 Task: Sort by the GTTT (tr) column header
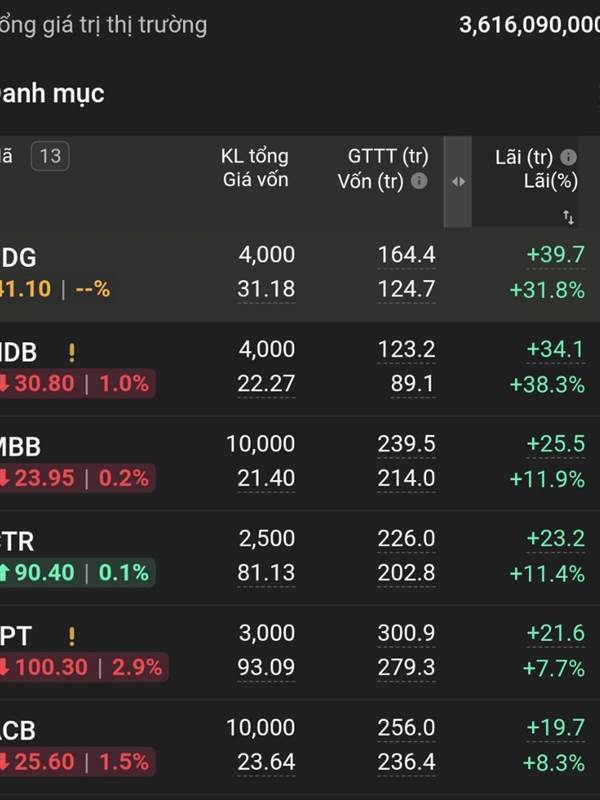coord(387,156)
